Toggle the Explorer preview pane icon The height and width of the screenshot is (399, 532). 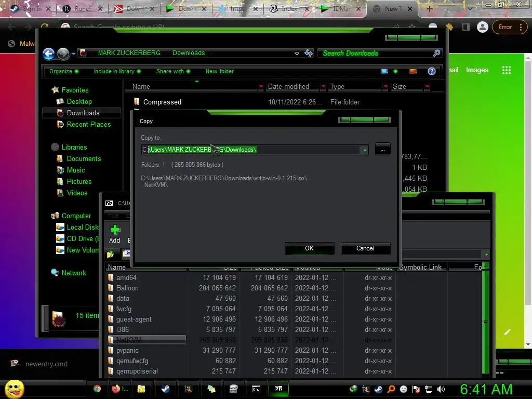413,71
